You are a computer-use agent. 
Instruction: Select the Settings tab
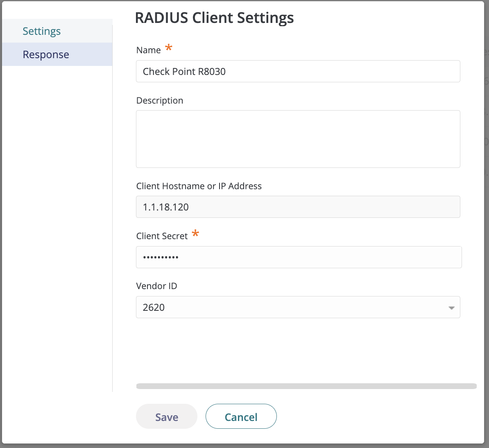pos(41,31)
